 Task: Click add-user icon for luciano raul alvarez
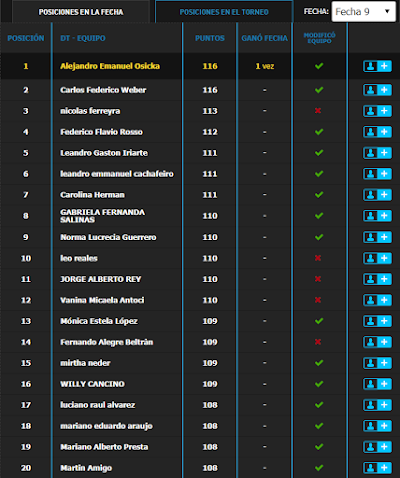pos(377,405)
